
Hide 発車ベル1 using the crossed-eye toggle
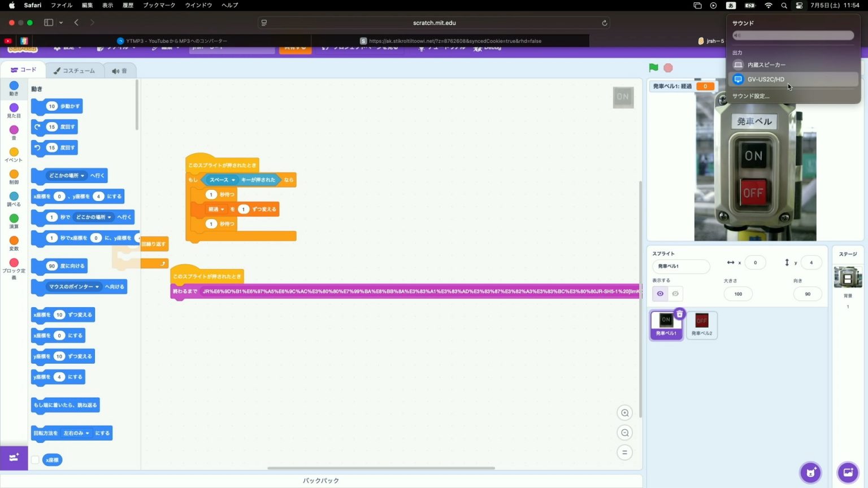(675, 293)
